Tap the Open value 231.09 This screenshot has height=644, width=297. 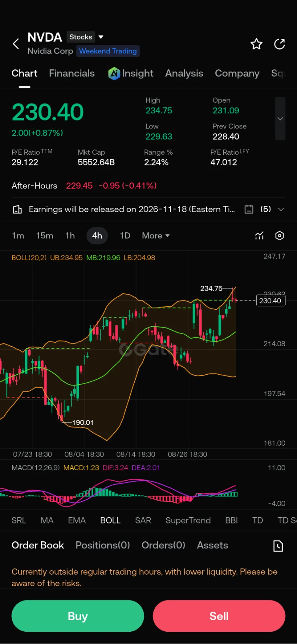[226, 111]
